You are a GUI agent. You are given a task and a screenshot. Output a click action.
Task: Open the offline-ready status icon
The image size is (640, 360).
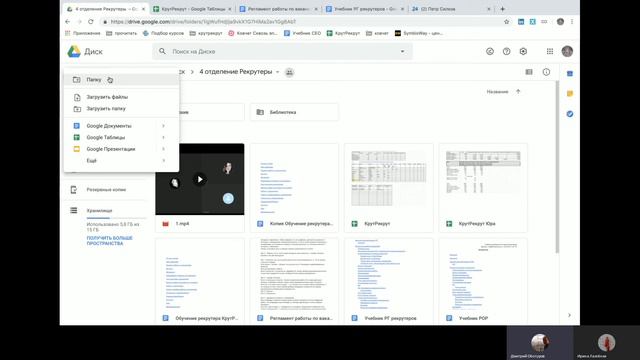pos(490,51)
